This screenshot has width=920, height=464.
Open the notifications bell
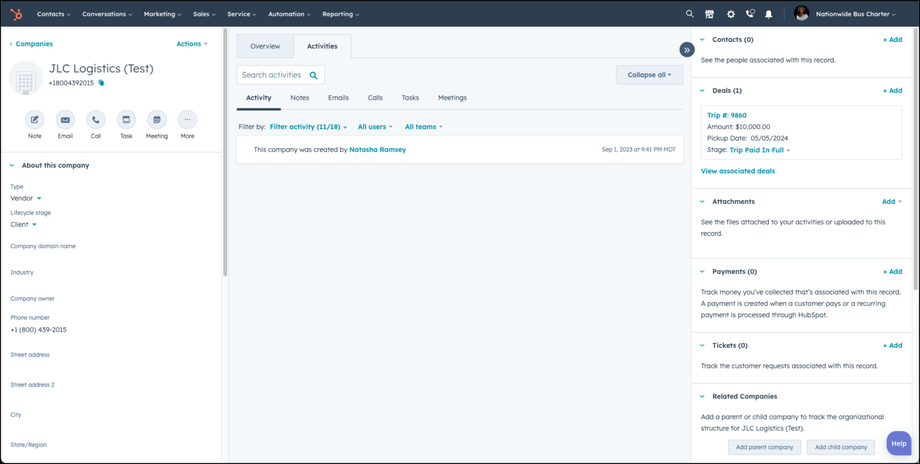point(769,14)
